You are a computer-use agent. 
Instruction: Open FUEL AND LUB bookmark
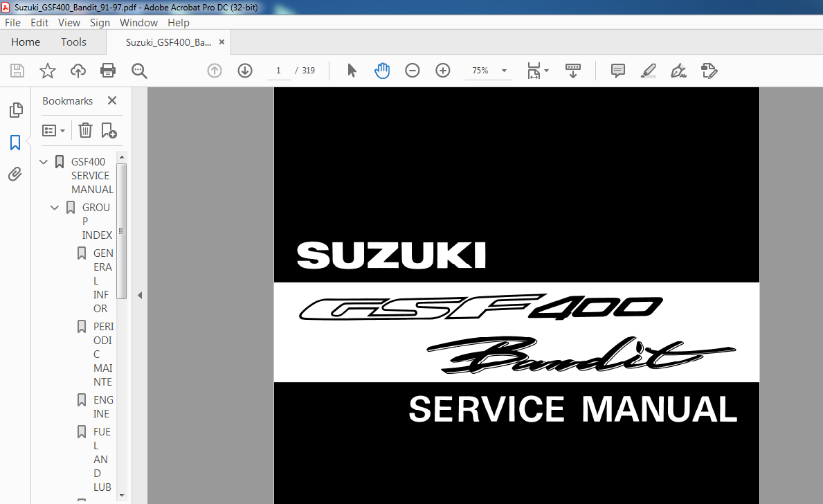(102, 460)
